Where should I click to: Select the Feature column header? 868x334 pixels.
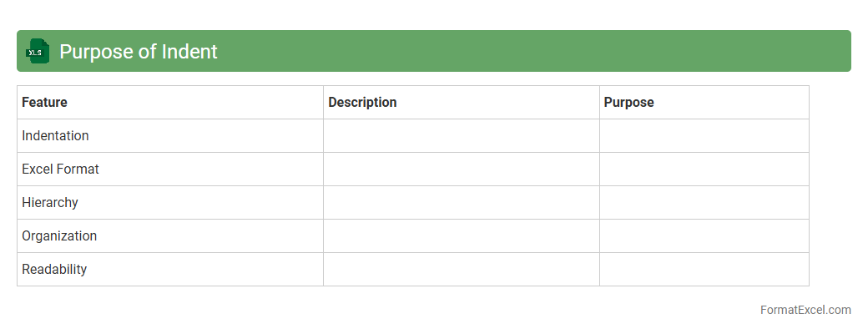(44, 102)
